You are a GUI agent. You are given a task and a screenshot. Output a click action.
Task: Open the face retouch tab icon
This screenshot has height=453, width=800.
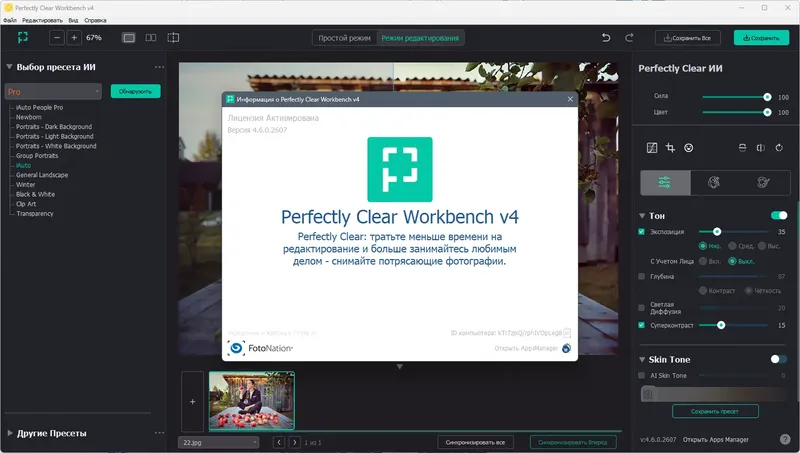(x=714, y=183)
